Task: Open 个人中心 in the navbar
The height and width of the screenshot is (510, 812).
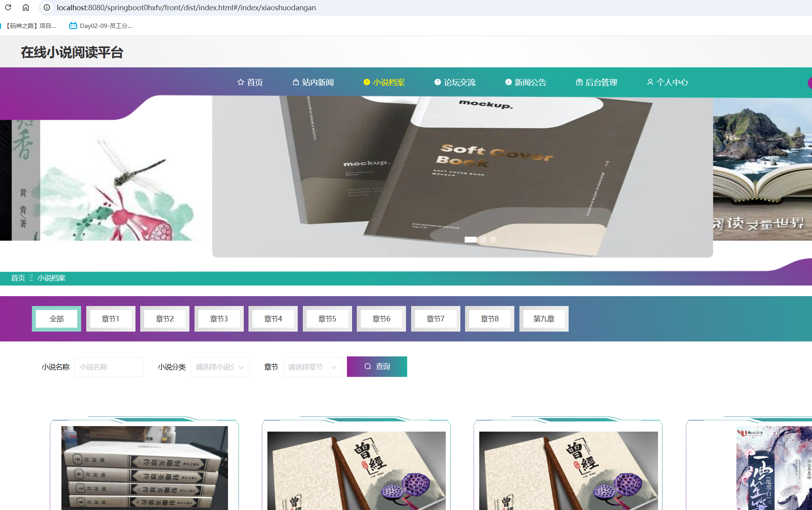Action: click(x=668, y=82)
